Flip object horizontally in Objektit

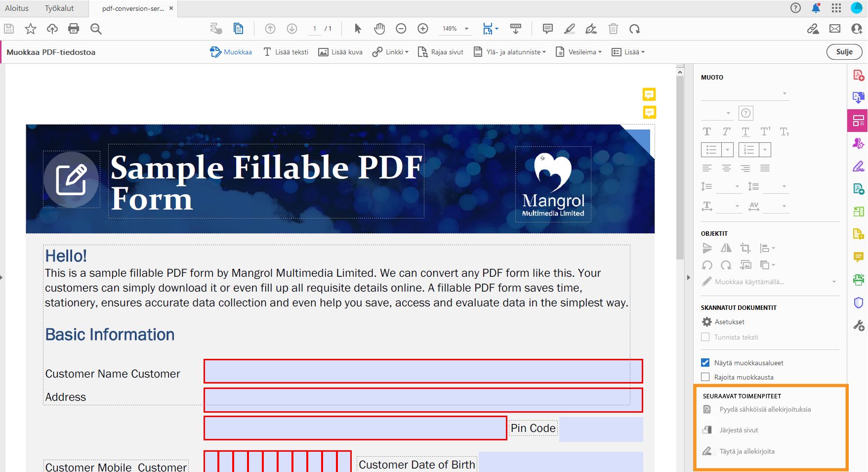726,248
